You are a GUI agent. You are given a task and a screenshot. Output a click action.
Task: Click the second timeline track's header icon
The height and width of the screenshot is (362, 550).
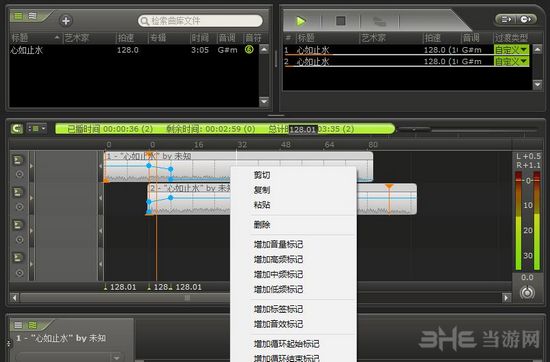pyautogui.click(x=18, y=192)
